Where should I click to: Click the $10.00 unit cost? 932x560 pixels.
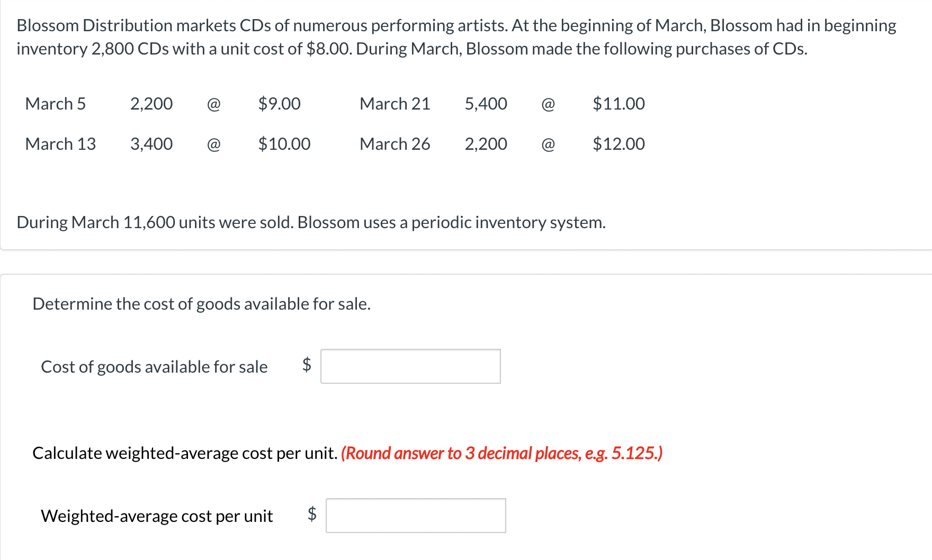click(284, 144)
